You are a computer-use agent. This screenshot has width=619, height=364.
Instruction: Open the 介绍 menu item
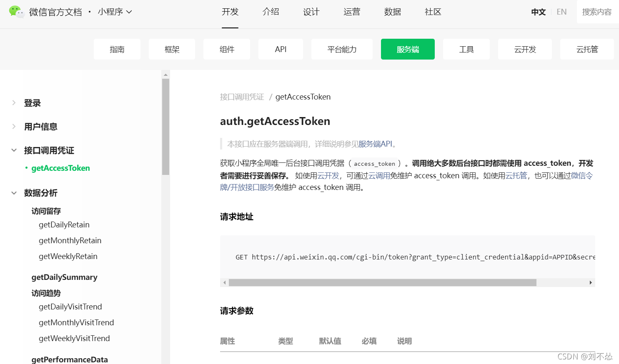coord(271,12)
